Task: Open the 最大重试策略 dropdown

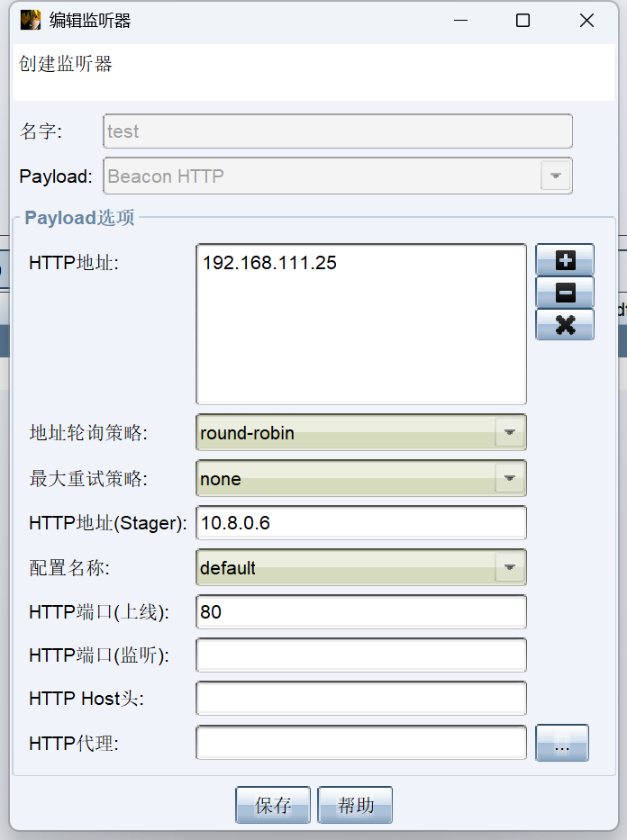Action: [510, 478]
